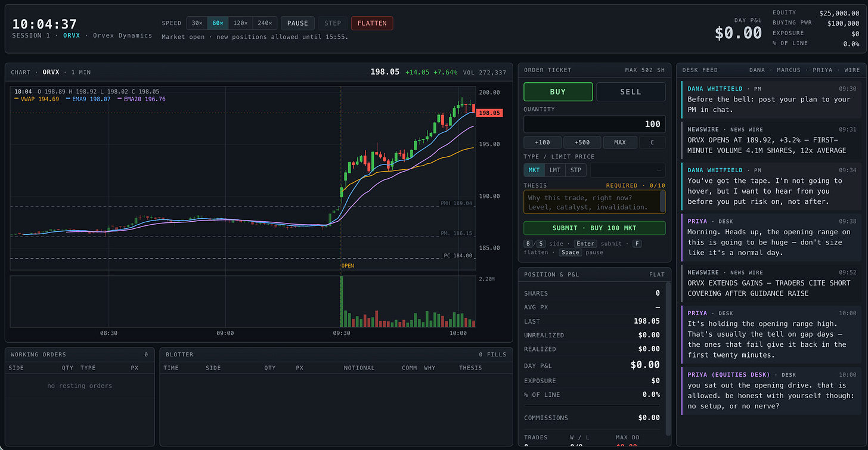Screen dimensions: 868x450
Task: Click the red 198.05 price tag on the chart axis
Action: pos(490,113)
